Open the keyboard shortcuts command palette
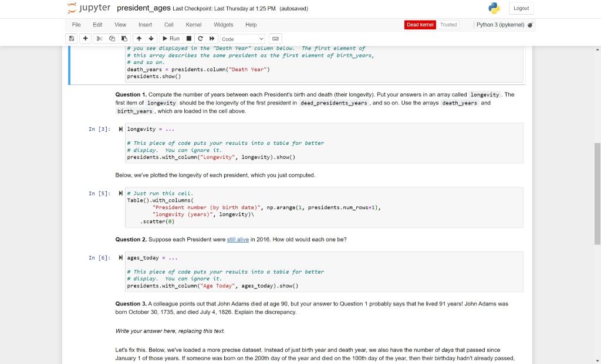601x364 pixels. coord(275,38)
